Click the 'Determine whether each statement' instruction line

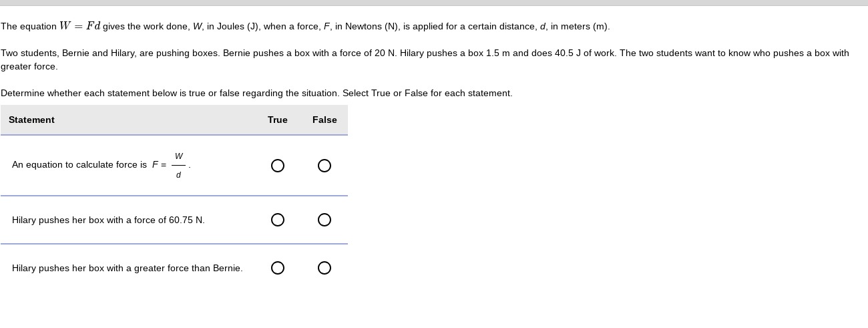pyautogui.click(x=256, y=94)
